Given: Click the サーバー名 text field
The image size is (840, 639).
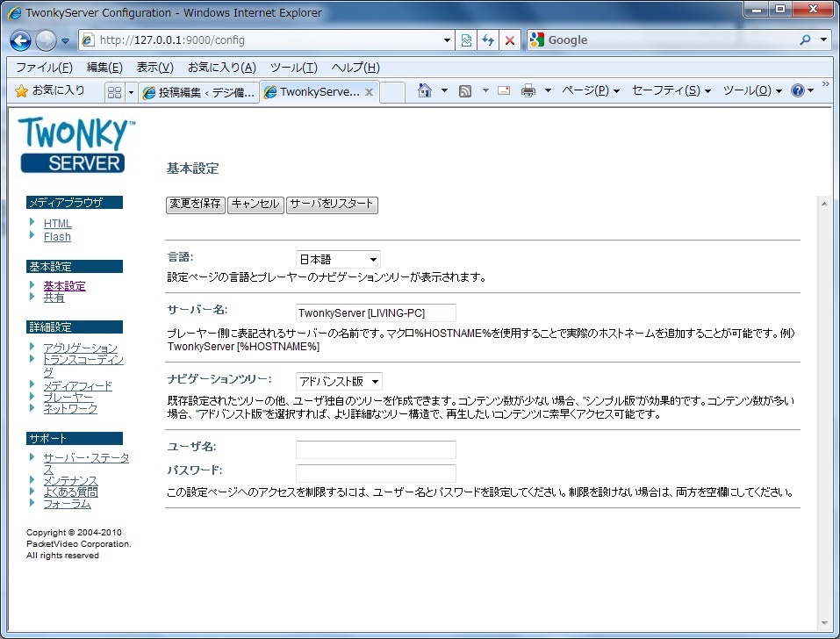Looking at the screenshot, I should click(376, 312).
